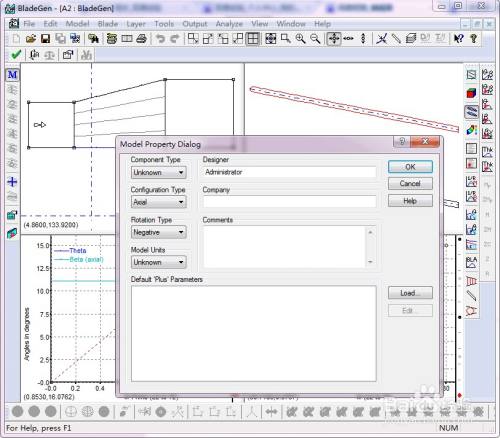Click the Print toolbar icon
Viewport: 500px width, 438px height.
[x=141, y=39]
